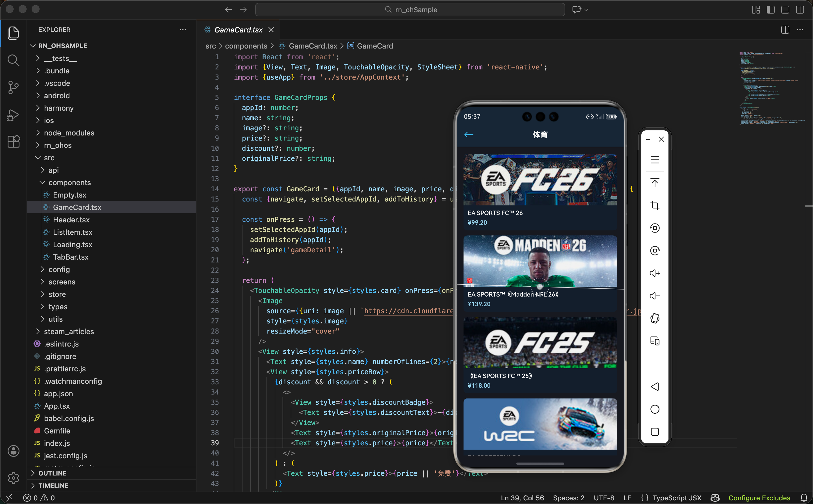Select the GameCard.tsx editor tab
The height and width of the screenshot is (504, 813).
[238, 30]
